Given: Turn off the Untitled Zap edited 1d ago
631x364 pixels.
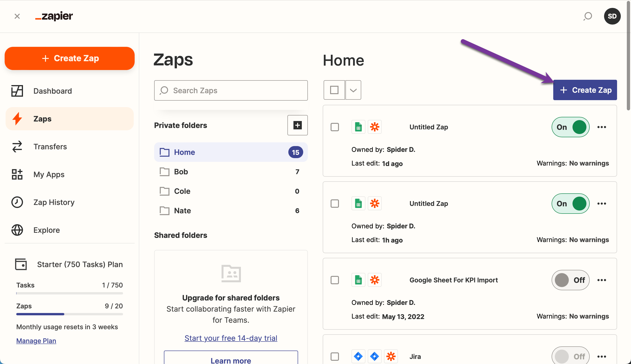Looking at the screenshot, I should (x=570, y=127).
